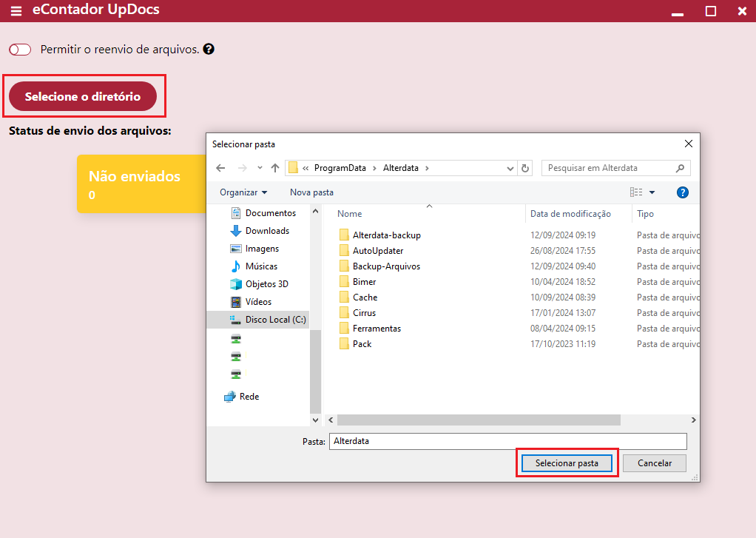Click the folder icon of Alterdata-backup

click(344, 235)
